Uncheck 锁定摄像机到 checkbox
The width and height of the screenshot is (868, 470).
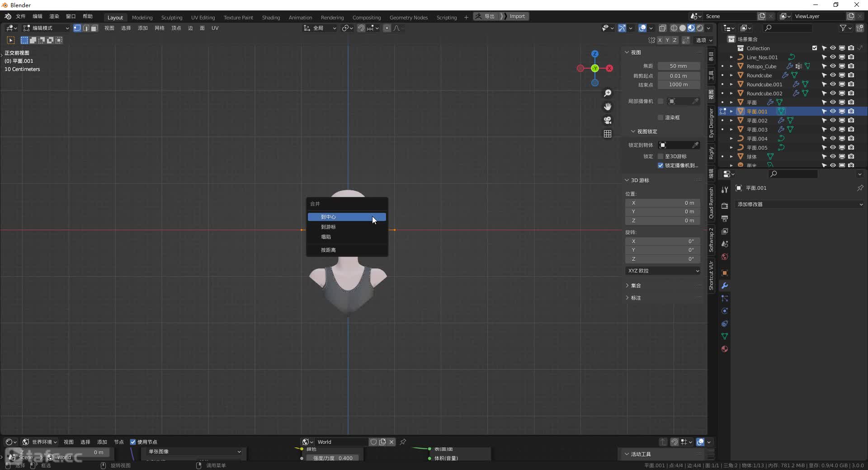(x=660, y=165)
